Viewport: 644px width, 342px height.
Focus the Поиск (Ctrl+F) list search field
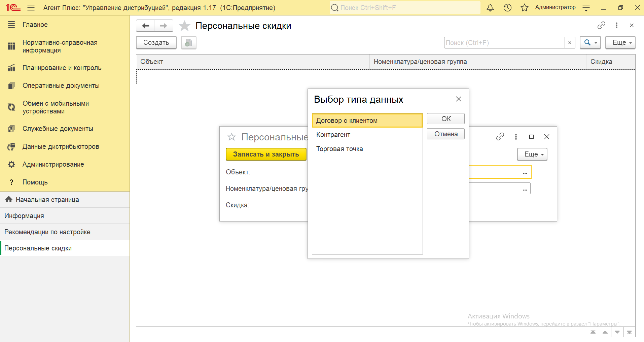[504, 43]
